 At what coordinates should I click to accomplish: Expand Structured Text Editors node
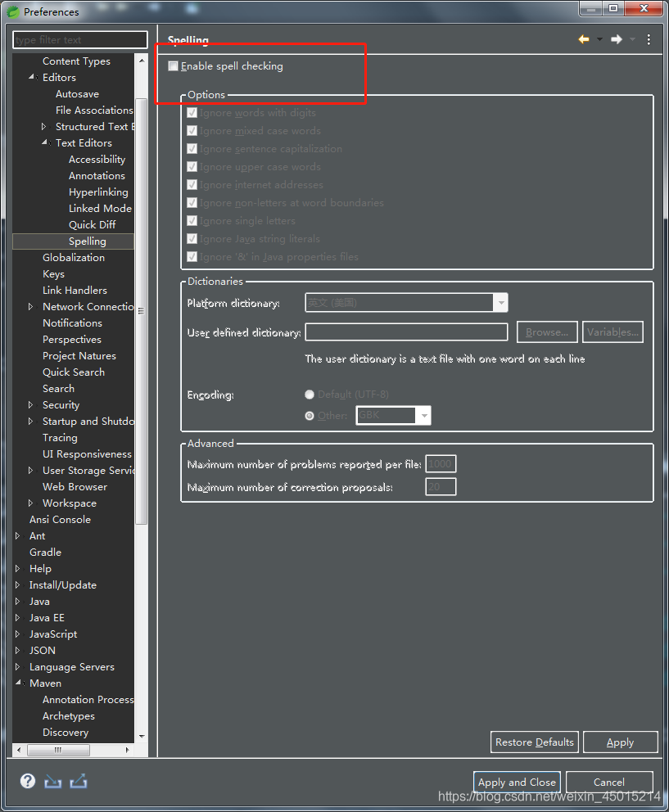[x=44, y=126]
